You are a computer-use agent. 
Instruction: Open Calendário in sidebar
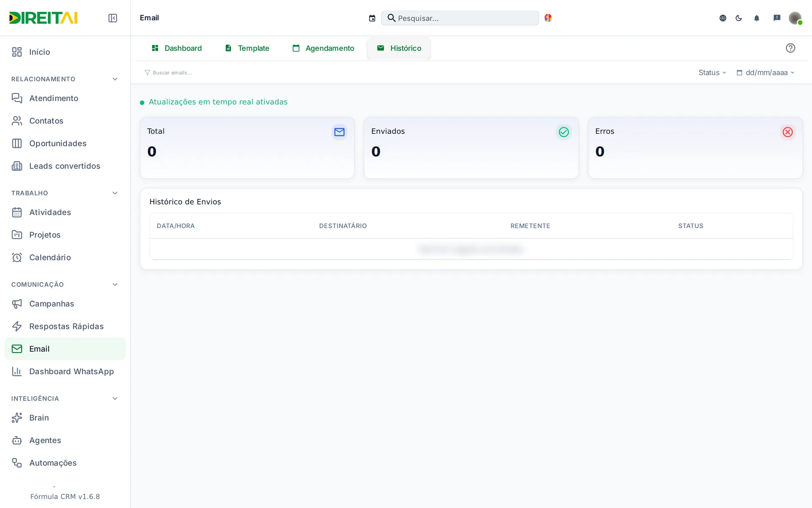[65, 257]
